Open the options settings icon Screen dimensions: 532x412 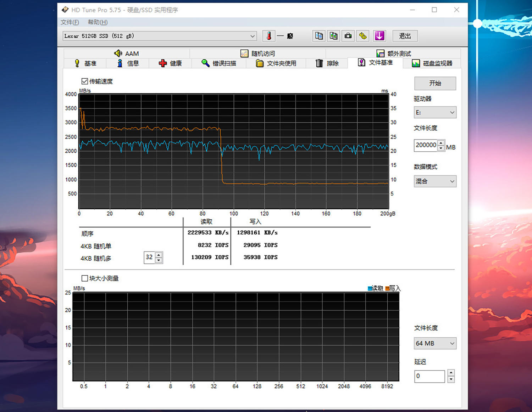tap(363, 36)
